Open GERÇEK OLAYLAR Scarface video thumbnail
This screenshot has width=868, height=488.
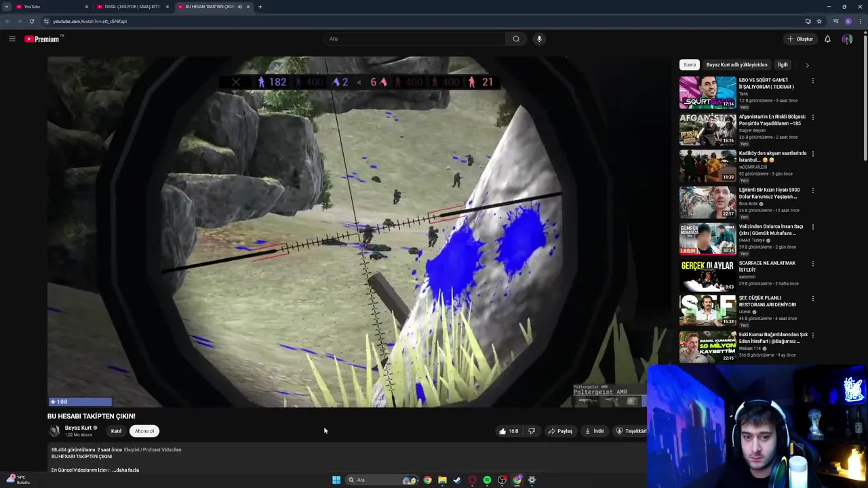707,275
